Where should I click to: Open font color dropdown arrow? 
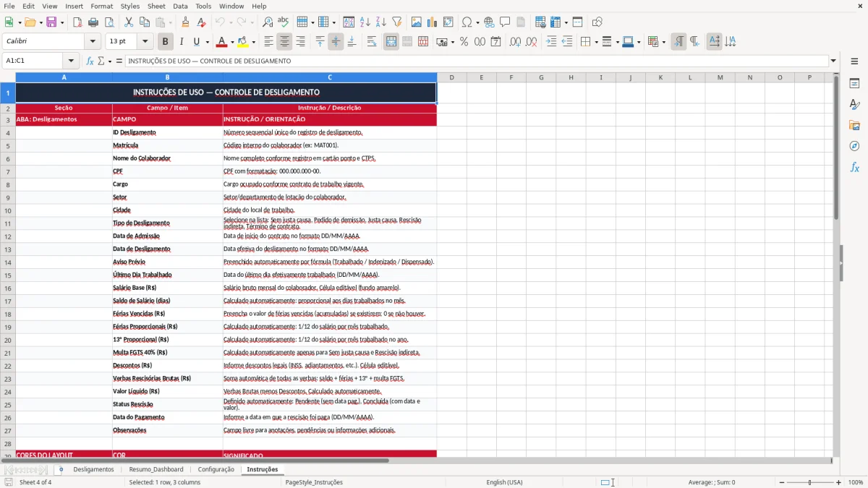pos(232,42)
